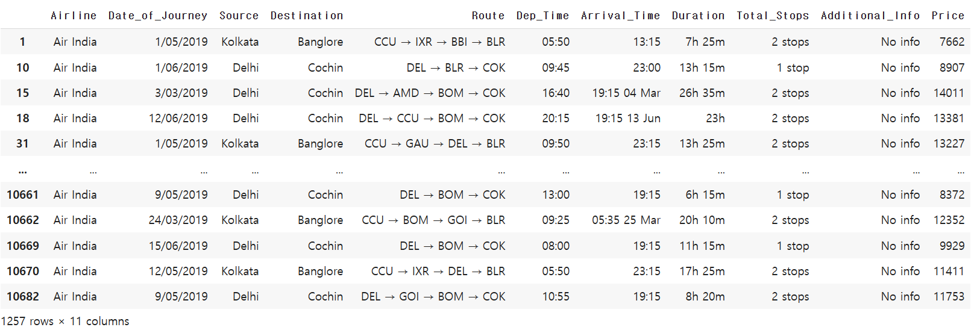Click the Destination column header
The height and width of the screenshot is (333, 980).
[306, 16]
